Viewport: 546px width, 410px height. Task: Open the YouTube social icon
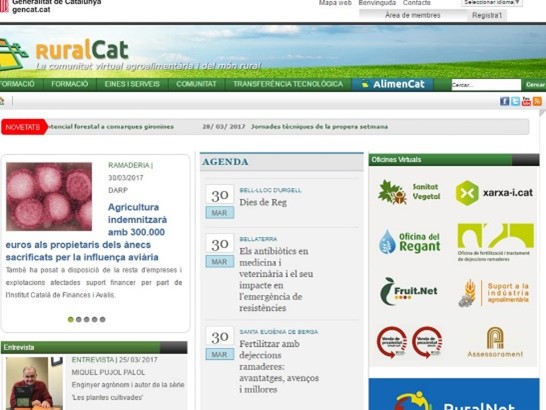coord(526,101)
